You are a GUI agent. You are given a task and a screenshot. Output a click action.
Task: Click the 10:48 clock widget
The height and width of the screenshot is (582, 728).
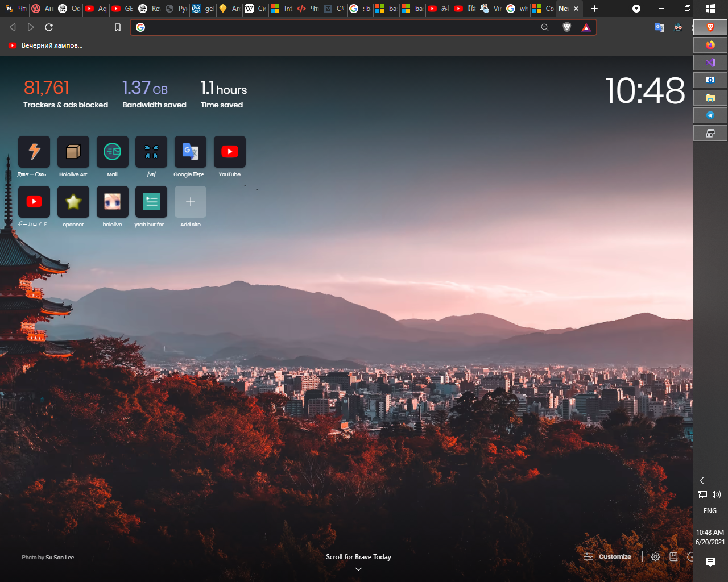click(x=645, y=91)
